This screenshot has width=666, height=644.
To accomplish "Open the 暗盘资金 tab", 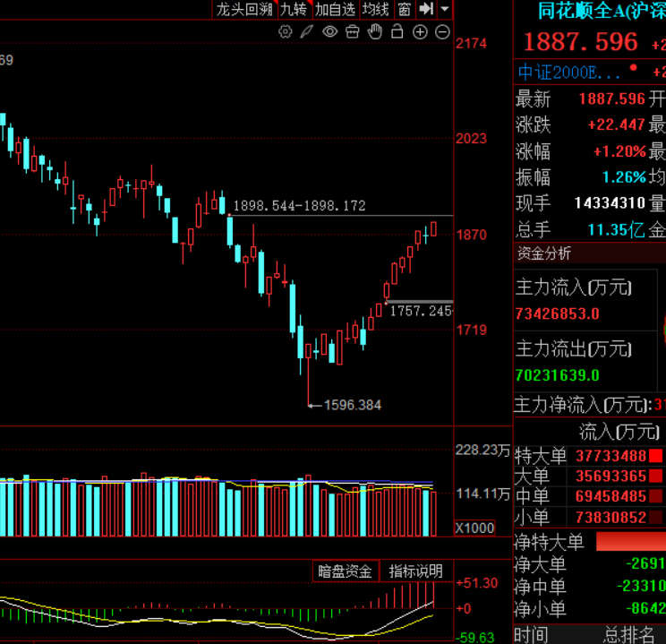I will (345, 571).
